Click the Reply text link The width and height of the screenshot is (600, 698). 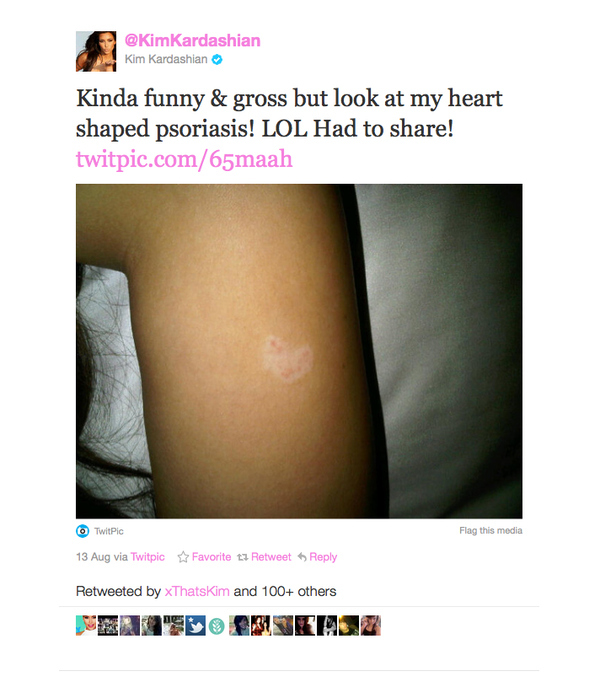[x=323, y=557]
